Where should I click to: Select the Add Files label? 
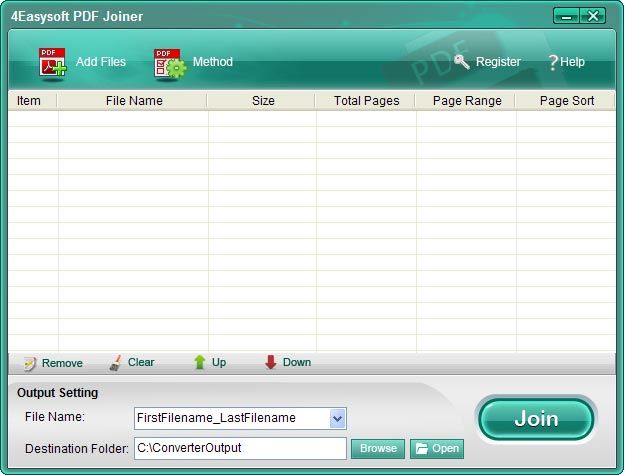click(x=101, y=62)
